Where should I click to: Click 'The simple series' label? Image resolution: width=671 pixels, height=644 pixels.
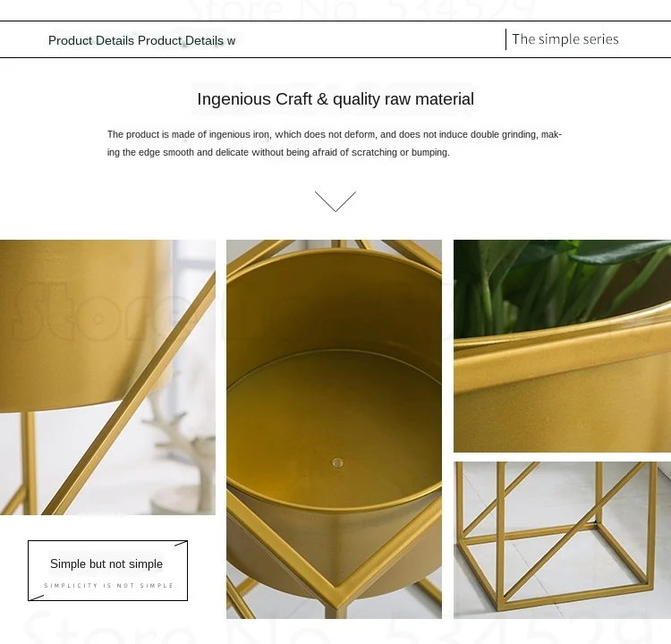[x=565, y=39]
